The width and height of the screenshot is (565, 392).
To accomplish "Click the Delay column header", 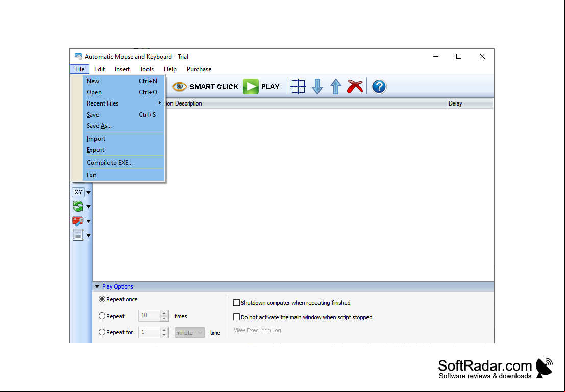I will tap(470, 103).
